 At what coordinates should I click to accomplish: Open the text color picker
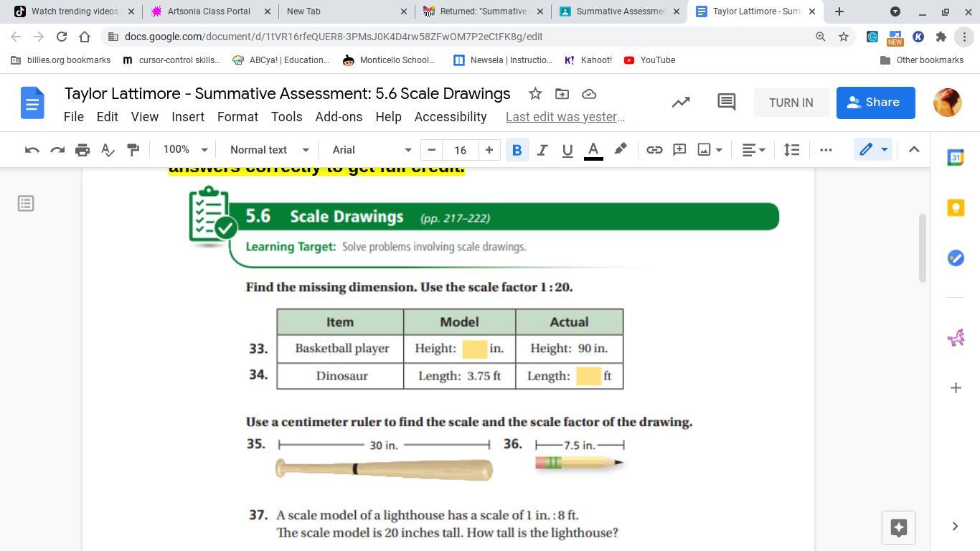(593, 150)
